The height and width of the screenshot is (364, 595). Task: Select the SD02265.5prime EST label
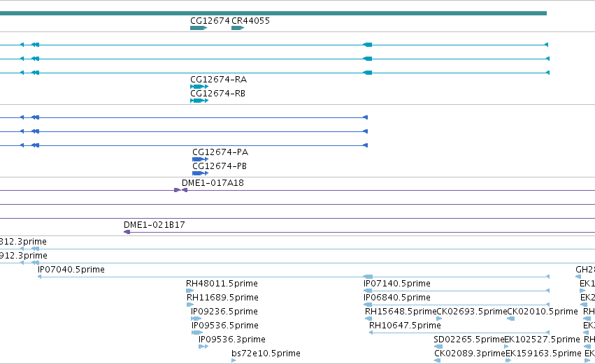[469, 340]
